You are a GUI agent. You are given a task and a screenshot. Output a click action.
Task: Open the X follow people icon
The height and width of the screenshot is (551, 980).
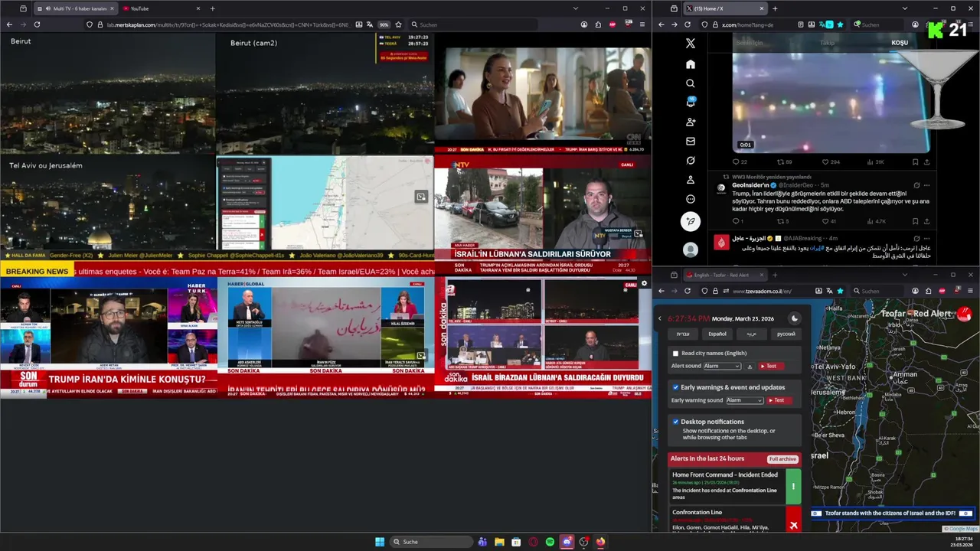(x=690, y=122)
